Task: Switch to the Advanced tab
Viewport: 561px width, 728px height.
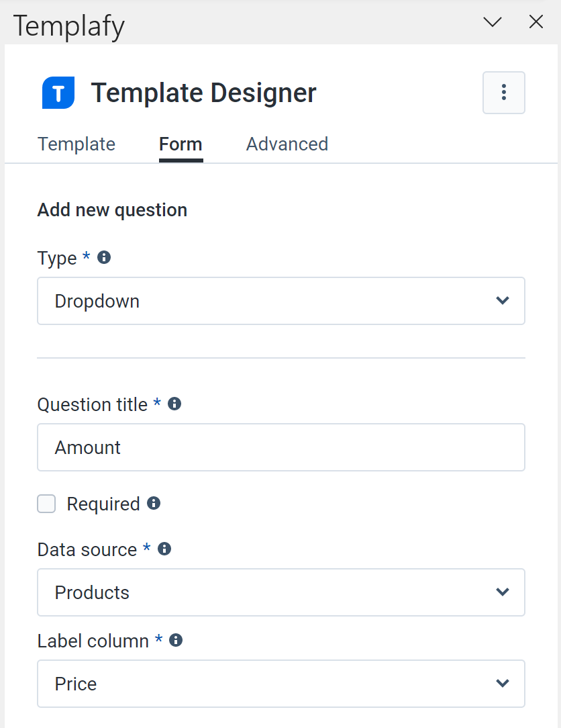Action: tap(287, 144)
